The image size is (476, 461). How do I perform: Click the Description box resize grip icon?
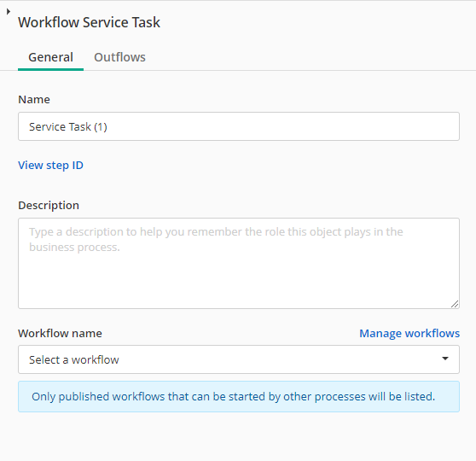(455, 304)
